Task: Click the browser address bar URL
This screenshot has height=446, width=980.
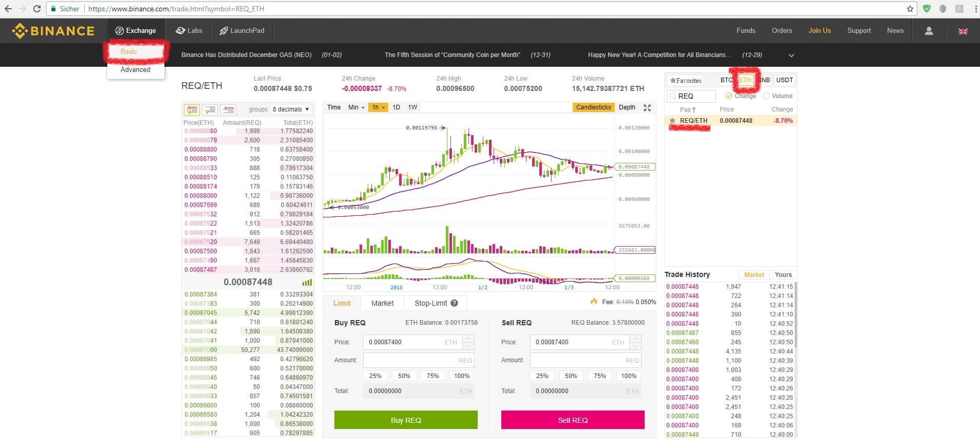Action: pyautogui.click(x=176, y=9)
